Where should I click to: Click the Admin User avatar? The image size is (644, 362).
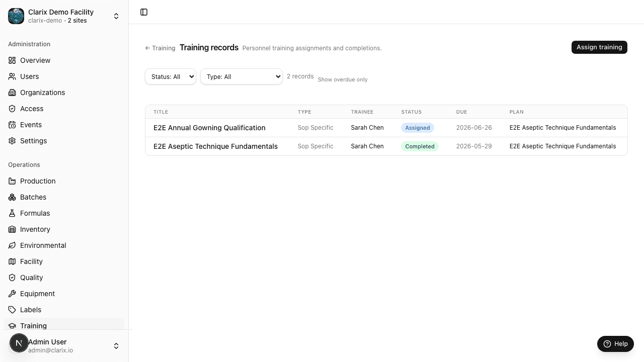pyautogui.click(x=19, y=343)
